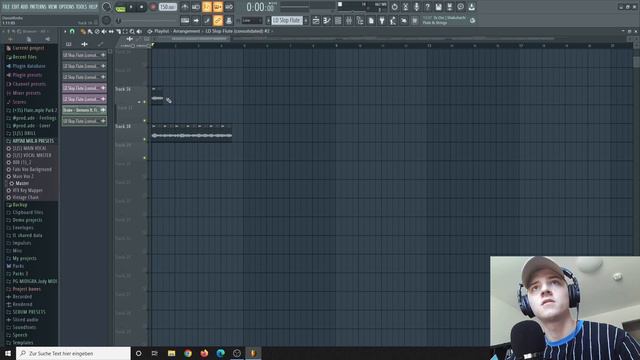Viewport: 640px width, 360px height.
Task: Toggle loop recording icon
Action: 229,7
